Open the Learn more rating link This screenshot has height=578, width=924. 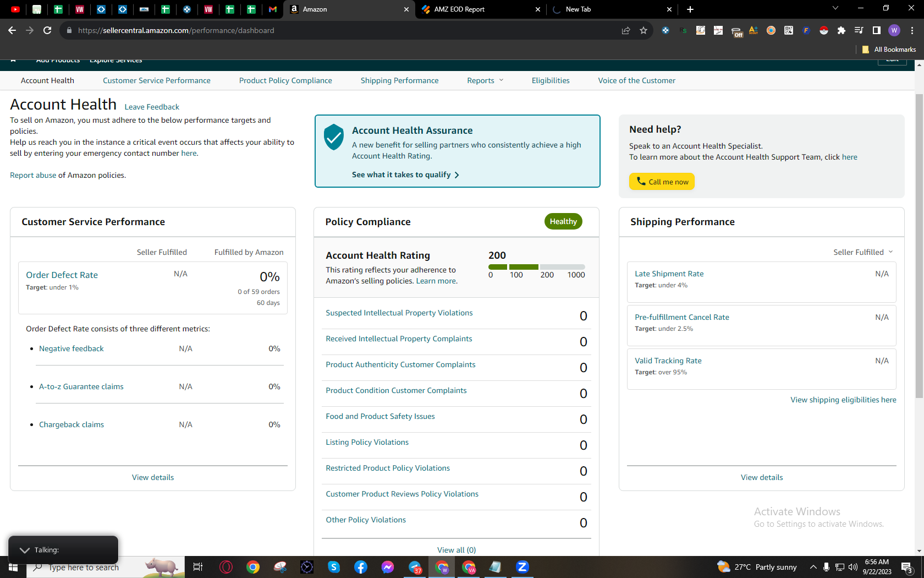(x=436, y=281)
